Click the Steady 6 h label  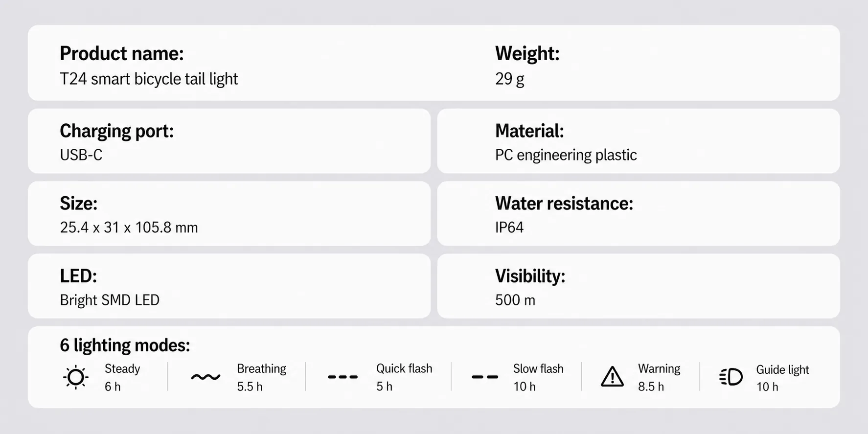click(x=122, y=377)
